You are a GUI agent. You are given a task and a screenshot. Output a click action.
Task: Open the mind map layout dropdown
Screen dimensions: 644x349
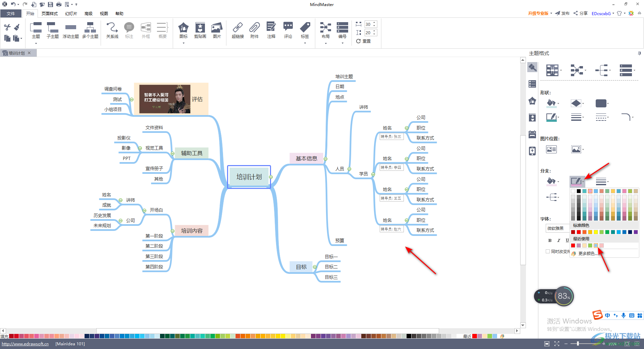[553, 70]
